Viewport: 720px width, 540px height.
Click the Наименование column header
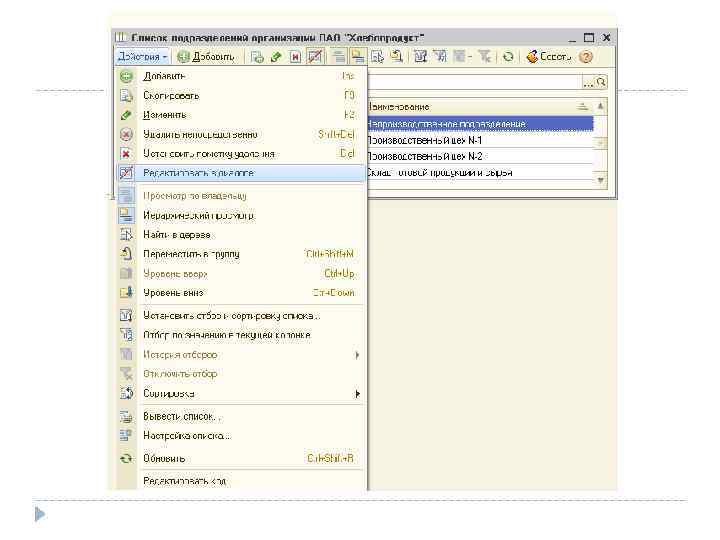(x=480, y=107)
